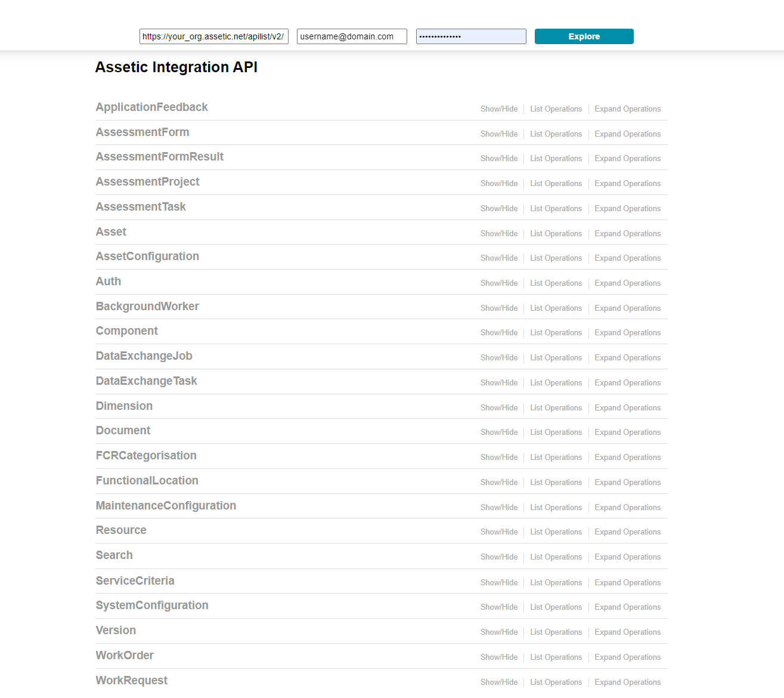Expand Operations for Version
This screenshot has width=784, height=698.
click(x=627, y=632)
